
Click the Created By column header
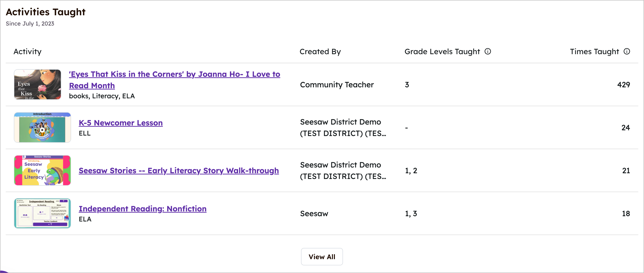320,52
